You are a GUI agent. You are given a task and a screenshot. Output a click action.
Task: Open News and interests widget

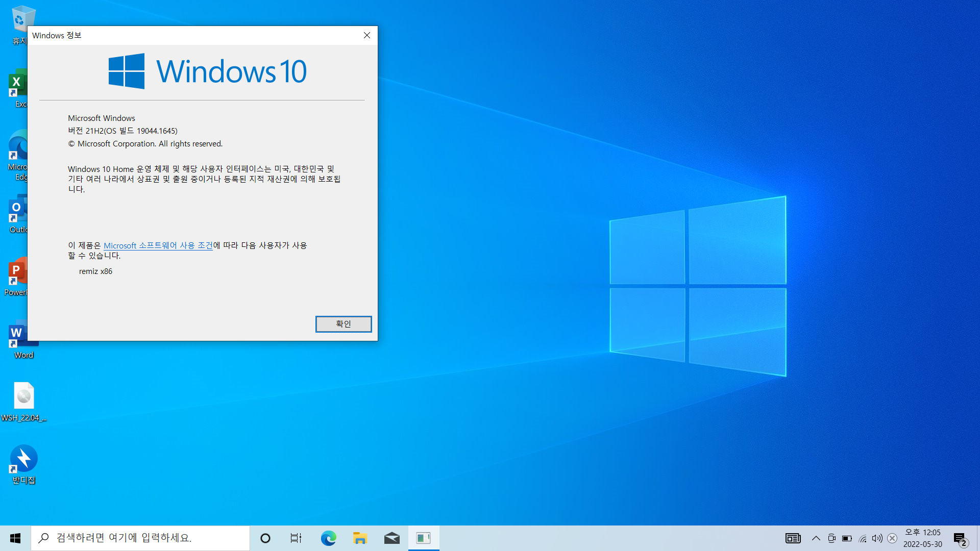793,538
